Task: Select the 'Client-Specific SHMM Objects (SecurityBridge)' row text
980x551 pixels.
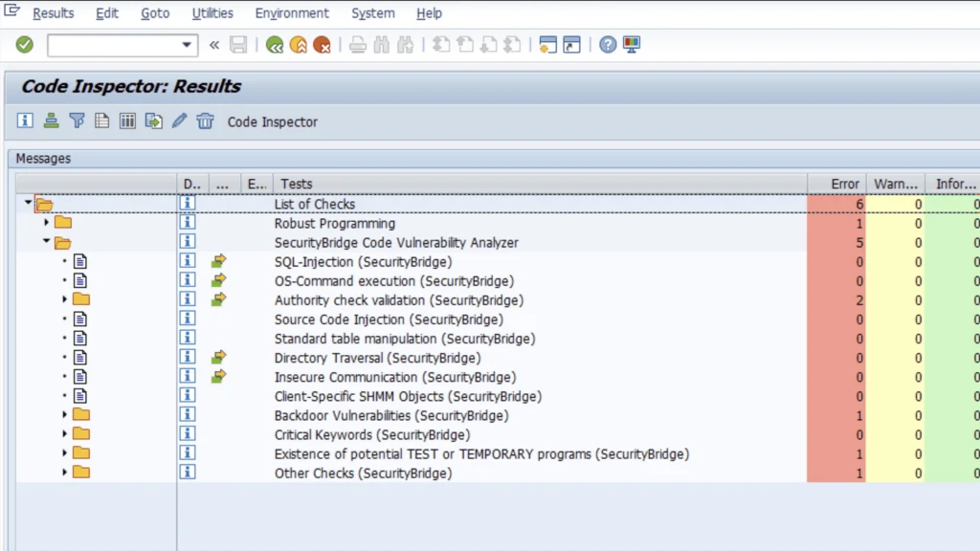Action: point(408,397)
